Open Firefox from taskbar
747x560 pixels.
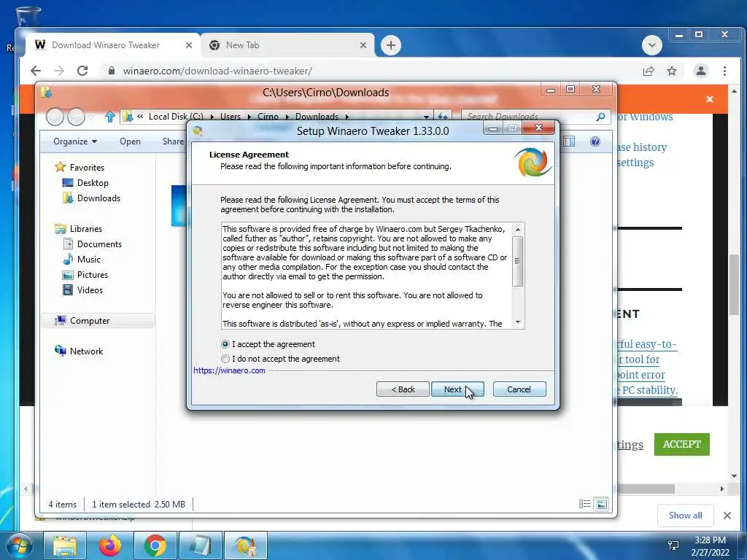[110, 545]
